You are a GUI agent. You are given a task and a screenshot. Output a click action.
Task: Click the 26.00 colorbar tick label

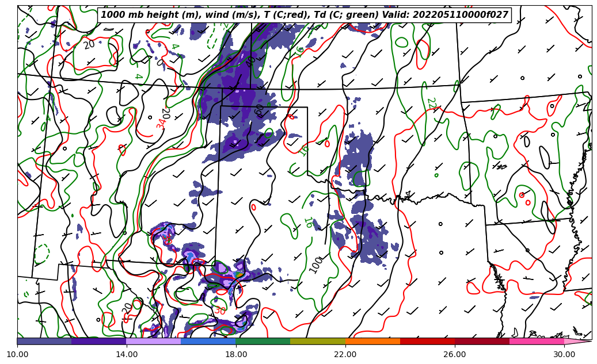(x=455, y=354)
